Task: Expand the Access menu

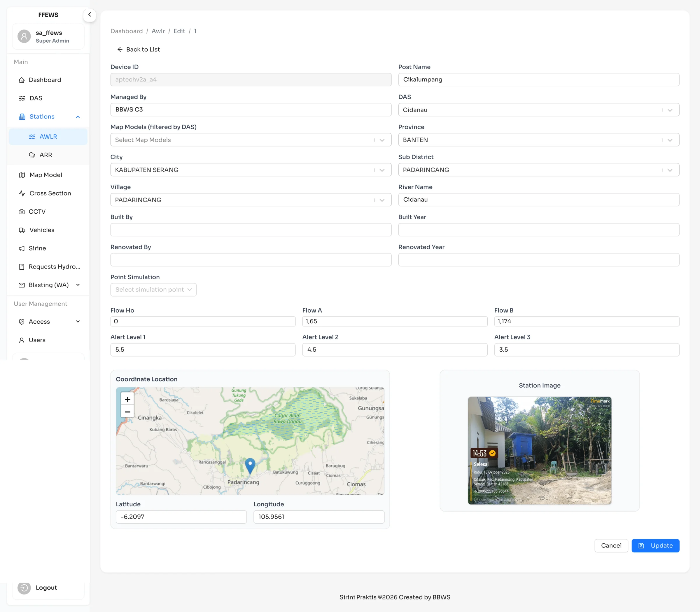Action: (48, 322)
